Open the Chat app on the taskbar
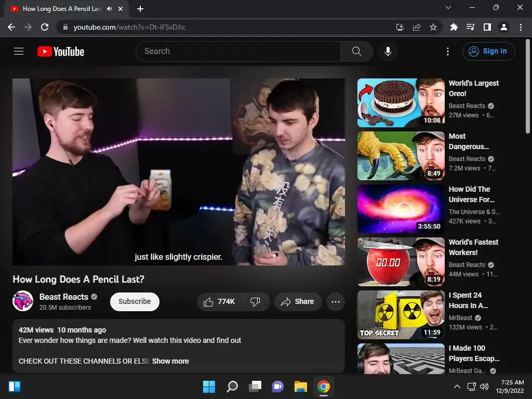Screen dimensions: 532x399 [x=277, y=387]
